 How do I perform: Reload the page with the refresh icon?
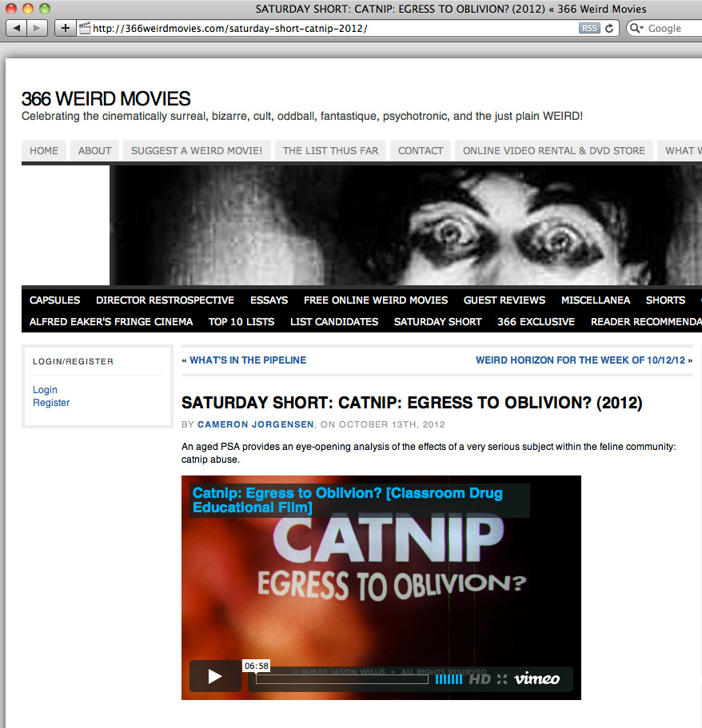[610, 28]
